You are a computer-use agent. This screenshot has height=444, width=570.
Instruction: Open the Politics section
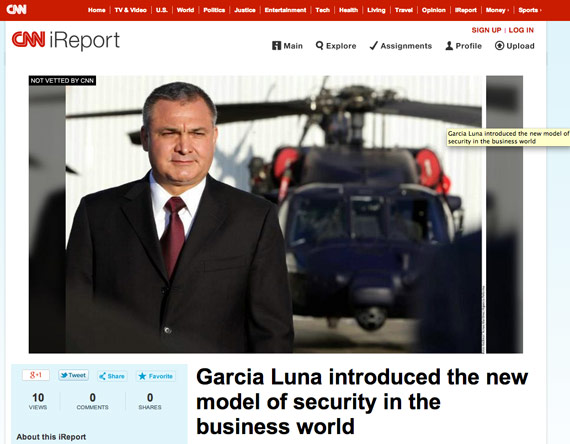tap(214, 10)
